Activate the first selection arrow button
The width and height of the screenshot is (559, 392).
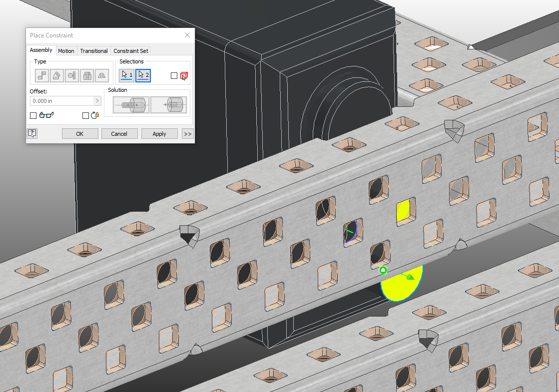click(126, 75)
